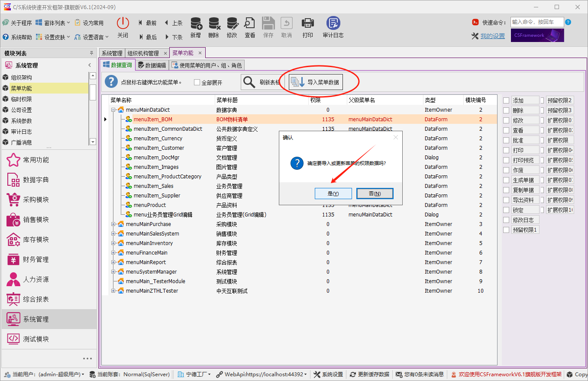Open the 设置皮肤 dropdown
Image resolution: width=588 pixels, height=381 pixels.
click(x=53, y=37)
